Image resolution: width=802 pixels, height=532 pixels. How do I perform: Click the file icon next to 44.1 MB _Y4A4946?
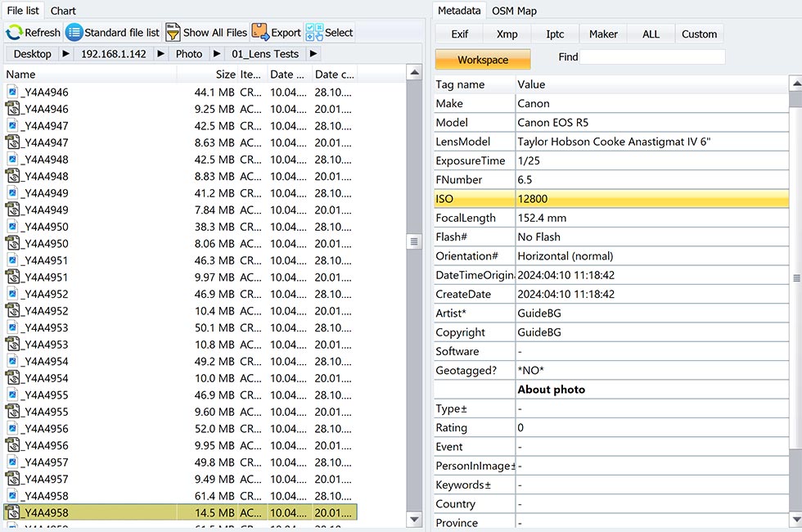pos(12,92)
